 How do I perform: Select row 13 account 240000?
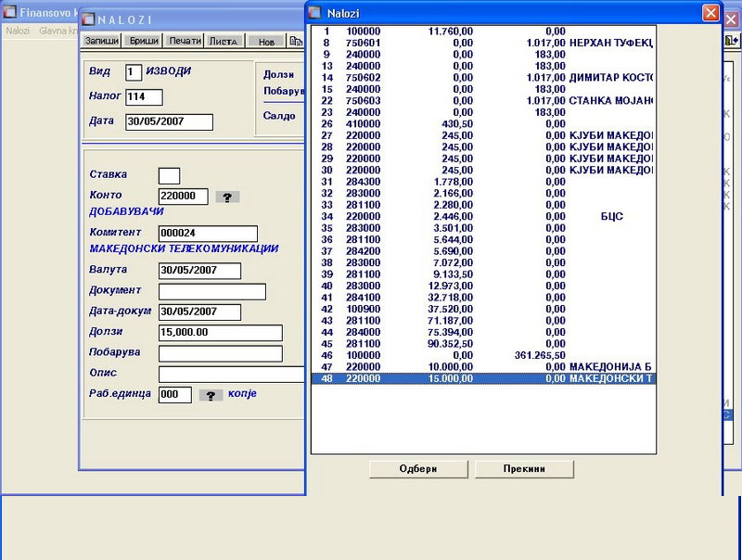(483, 66)
